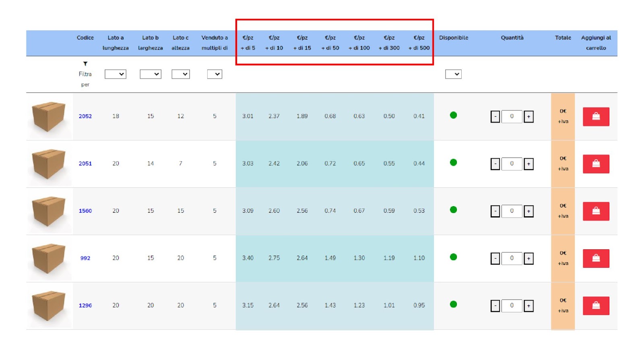
Task: Click the €/pz + di 500 header
Action: (419, 43)
